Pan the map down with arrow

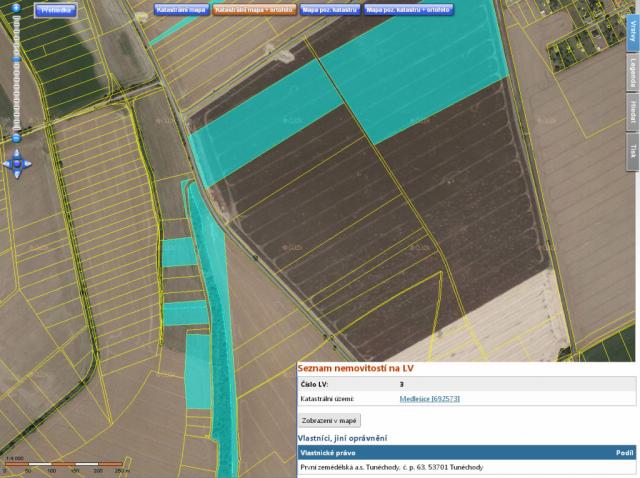coord(17,174)
